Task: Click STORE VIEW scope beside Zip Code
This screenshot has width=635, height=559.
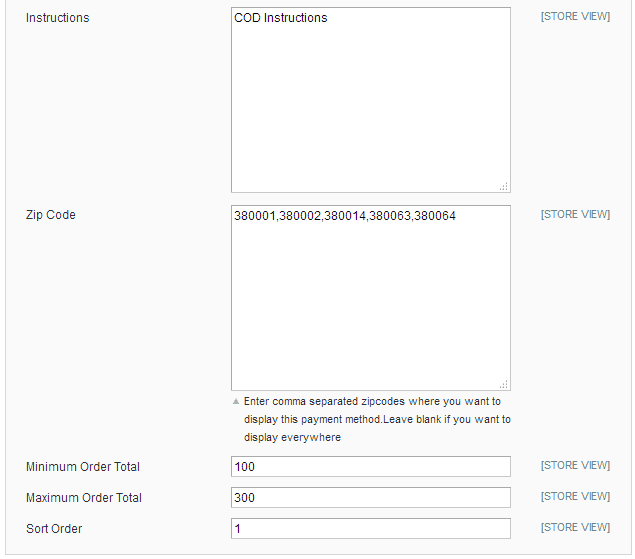Action: coord(575,214)
